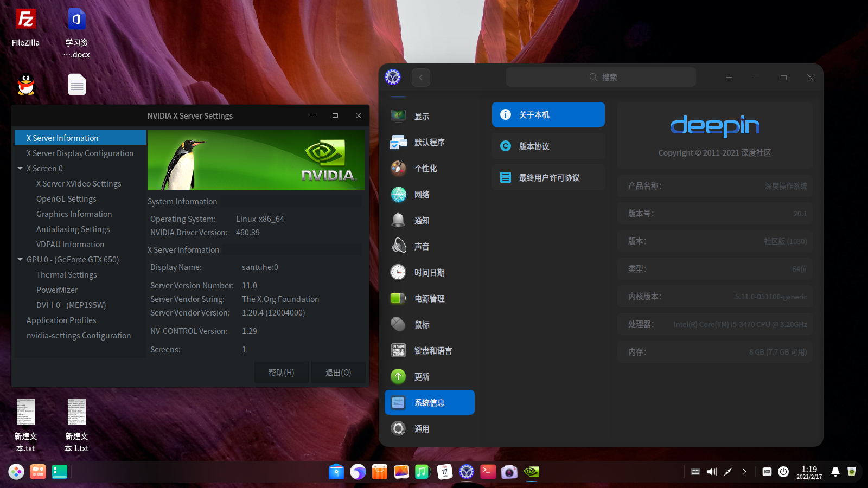Click the Control Center search field
The width and height of the screenshot is (868, 488).
pos(601,78)
